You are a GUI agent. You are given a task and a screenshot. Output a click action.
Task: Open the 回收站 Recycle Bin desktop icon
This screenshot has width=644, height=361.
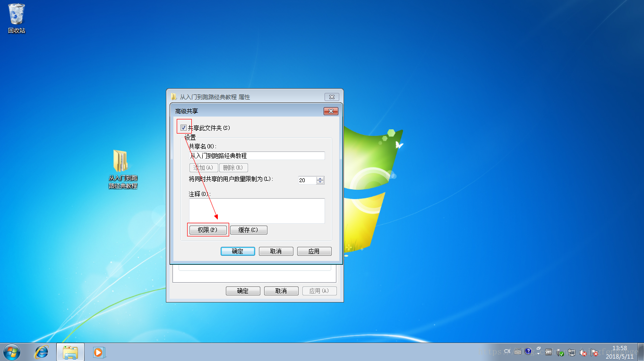coord(17,18)
